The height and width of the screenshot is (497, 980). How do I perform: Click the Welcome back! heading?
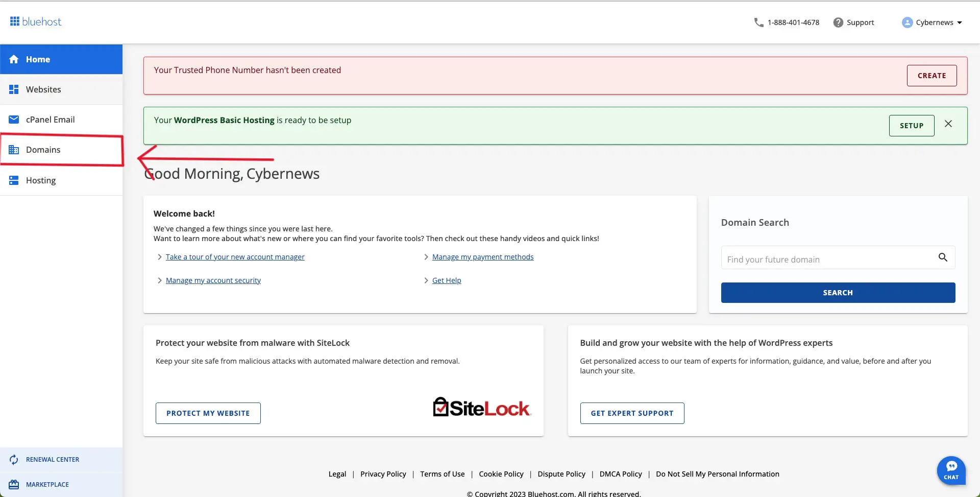click(x=184, y=214)
